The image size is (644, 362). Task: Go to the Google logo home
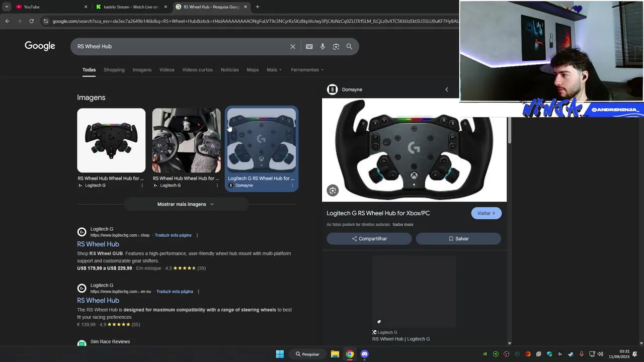click(40, 46)
